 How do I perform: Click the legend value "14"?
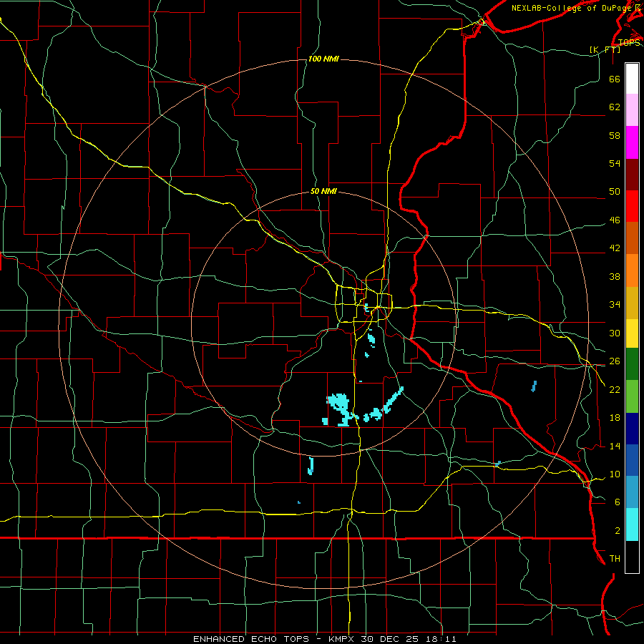pyautogui.click(x=615, y=446)
